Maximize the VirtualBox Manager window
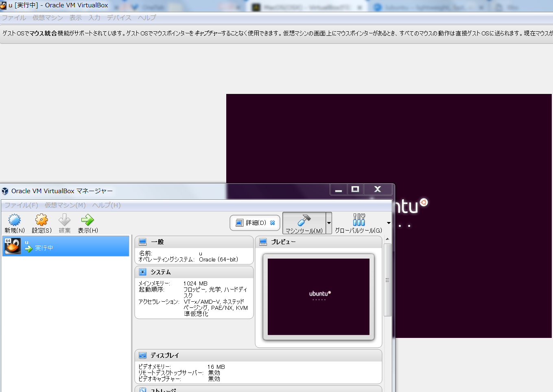The height and width of the screenshot is (392, 553). (355, 189)
